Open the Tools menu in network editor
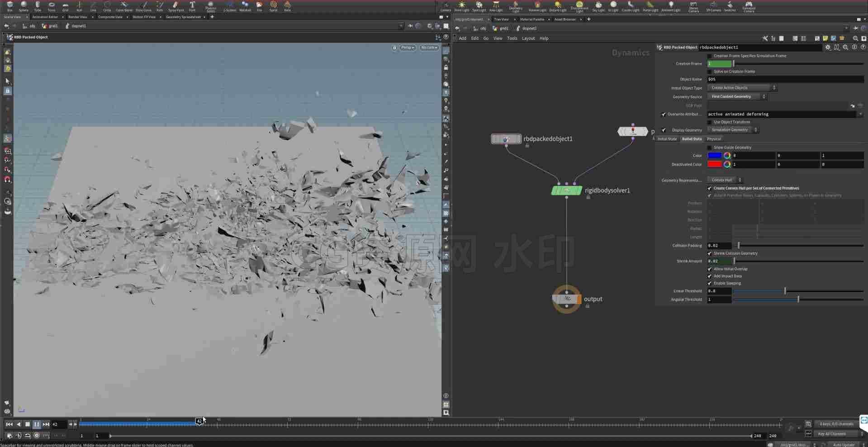 pos(512,38)
